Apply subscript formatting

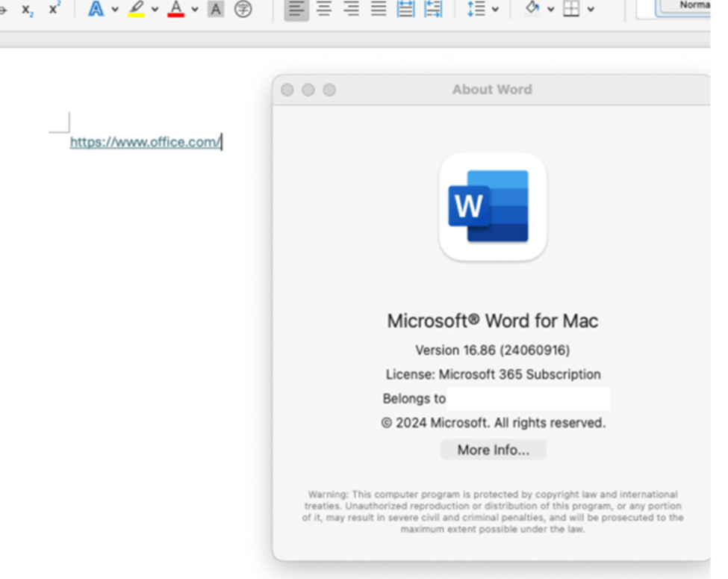pyautogui.click(x=28, y=9)
